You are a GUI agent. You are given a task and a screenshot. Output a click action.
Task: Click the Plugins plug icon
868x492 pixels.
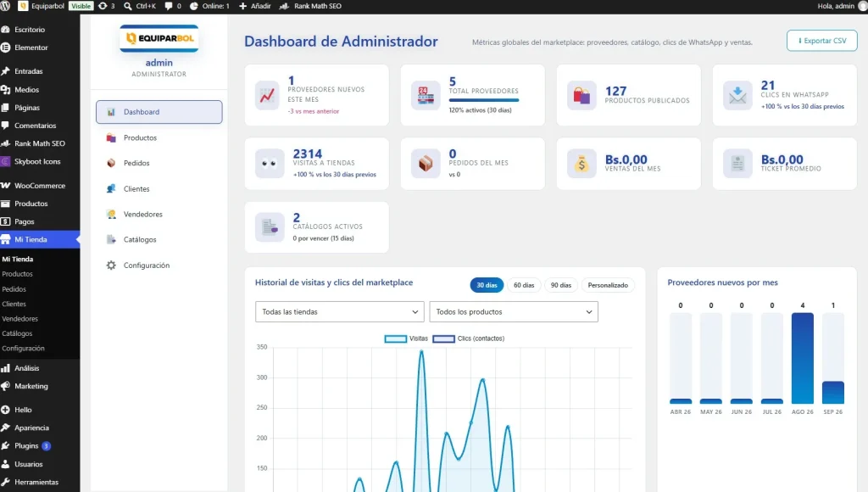[x=6, y=445]
